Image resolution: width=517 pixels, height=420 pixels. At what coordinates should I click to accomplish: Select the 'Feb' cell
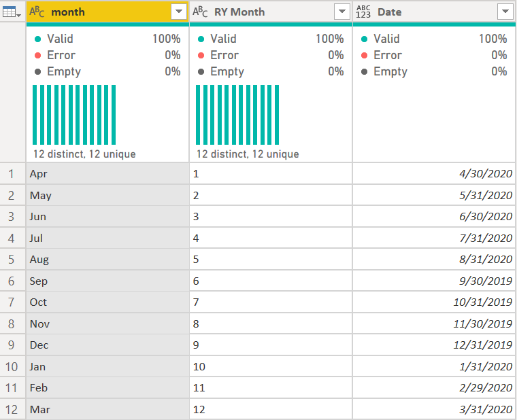click(107, 387)
